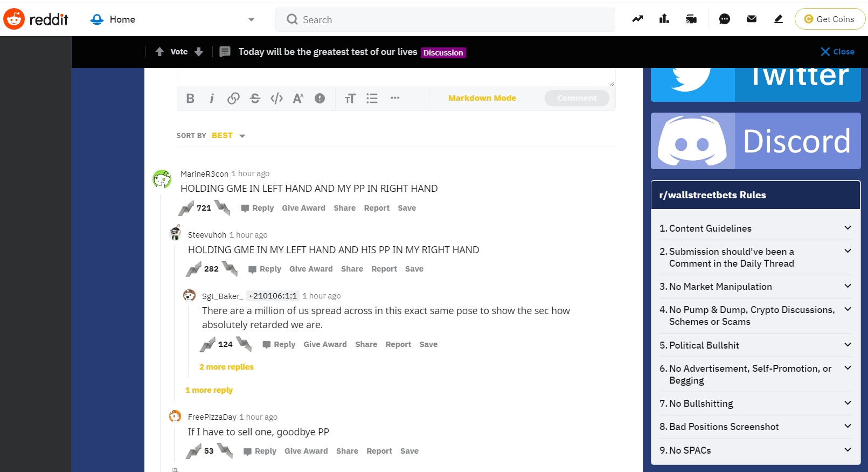Viewport: 868px width, 472px height.
Task: Expand rule 3 No Market Manipulation
Action: [755, 287]
